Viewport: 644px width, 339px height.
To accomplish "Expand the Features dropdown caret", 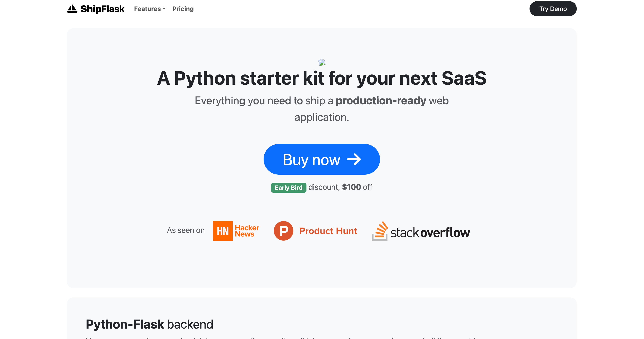I will [x=164, y=9].
